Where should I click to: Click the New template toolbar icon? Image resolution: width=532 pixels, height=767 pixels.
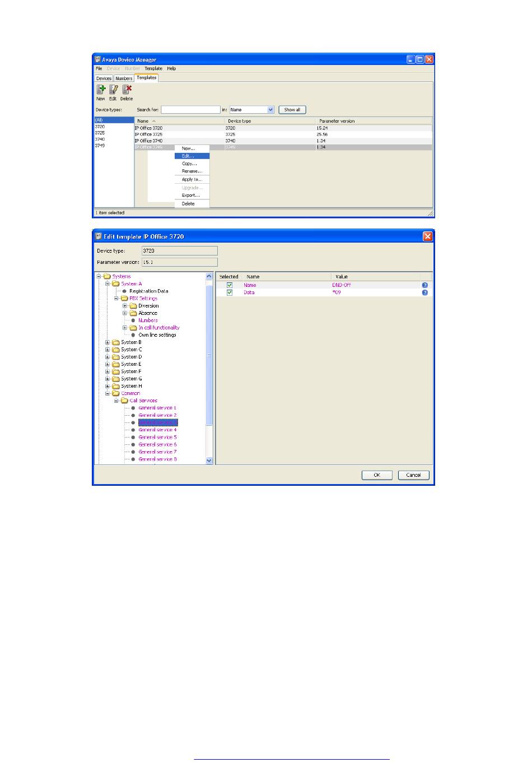click(x=101, y=90)
